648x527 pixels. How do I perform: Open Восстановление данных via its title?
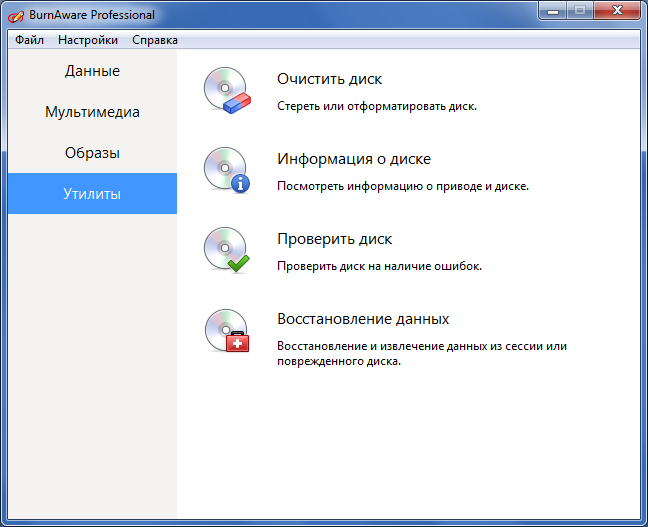tap(362, 319)
